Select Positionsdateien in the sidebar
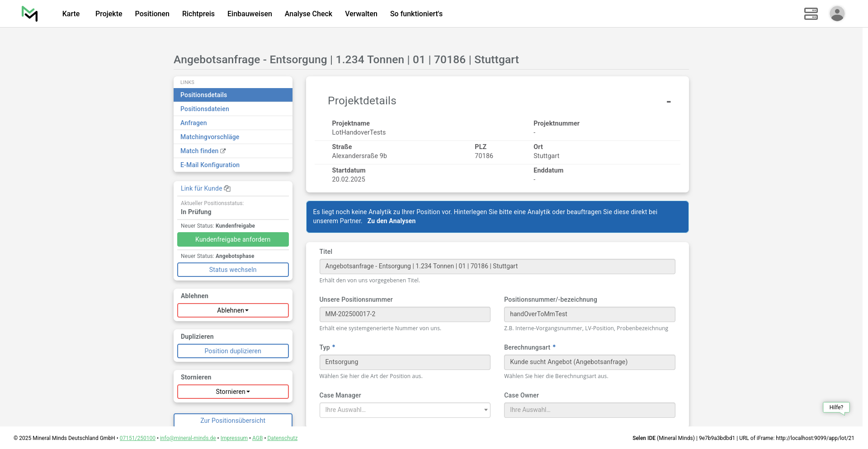868x449 pixels. tap(204, 109)
